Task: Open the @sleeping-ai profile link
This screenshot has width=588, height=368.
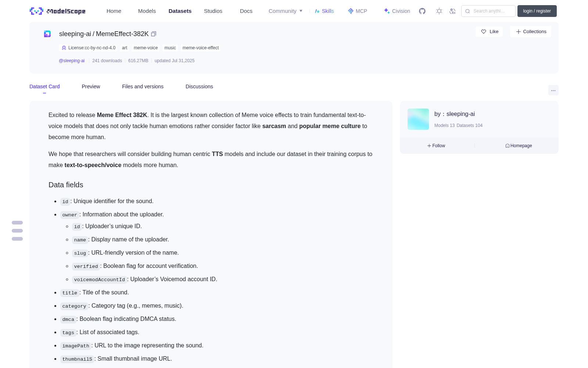Action: [72, 61]
